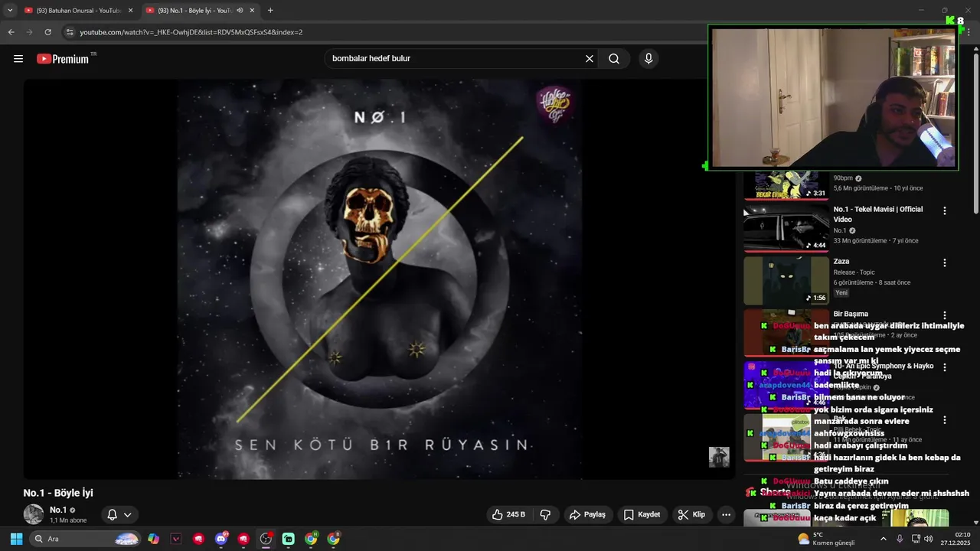Image resolution: width=980 pixels, height=551 pixels.
Task: Open options menu for Zaza video
Action: coord(945,262)
